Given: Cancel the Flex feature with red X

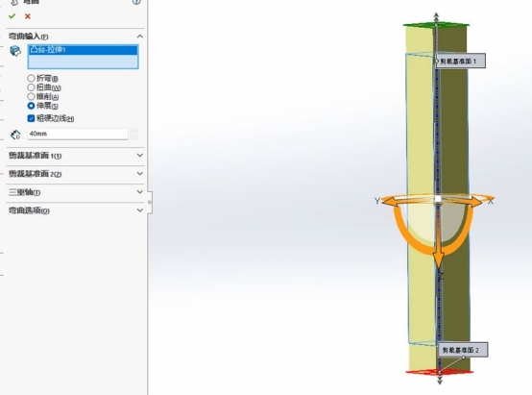Looking at the screenshot, I should (x=28, y=16).
